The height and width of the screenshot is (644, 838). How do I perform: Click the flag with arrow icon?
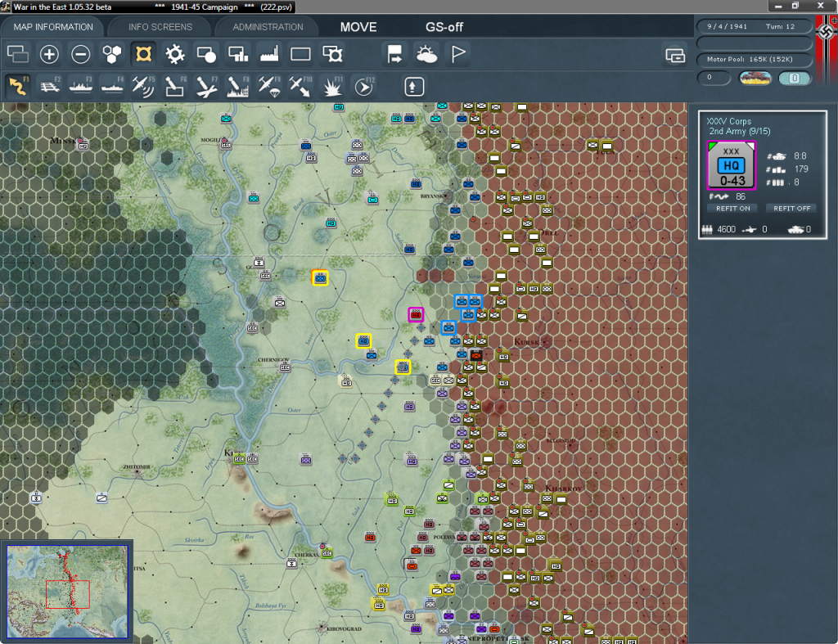click(x=395, y=54)
